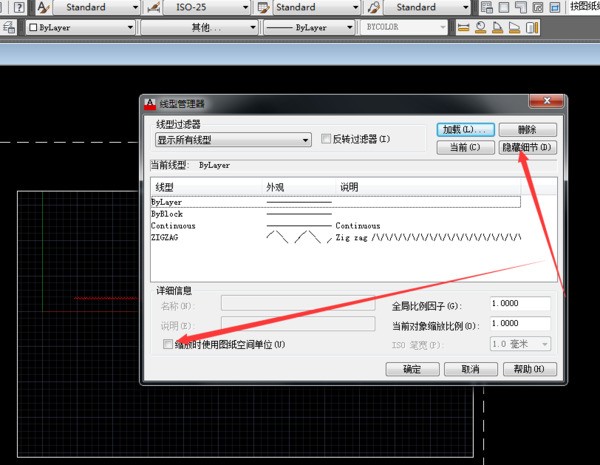Click the dimension style icon beside ISO-25

(153, 7)
